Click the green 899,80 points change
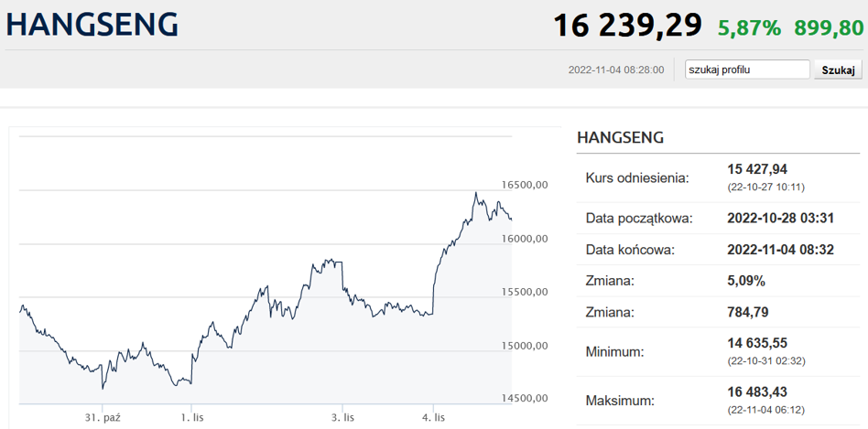The width and height of the screenshot is (868, 429). pyautogui.click(x=828, y=27)
